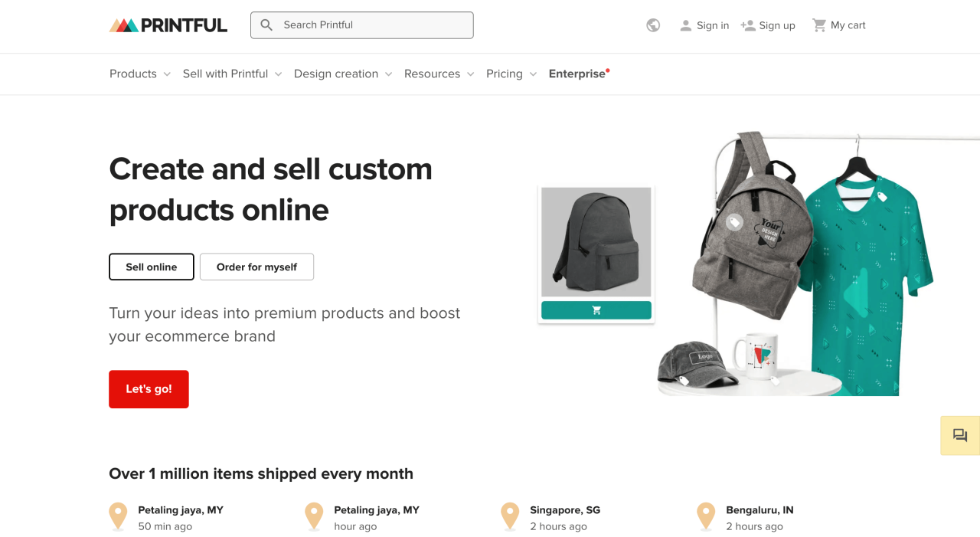Open the Pricing dropdown
Image resolution: width=980 pixels, height=537 pixels.
(505, 74)
